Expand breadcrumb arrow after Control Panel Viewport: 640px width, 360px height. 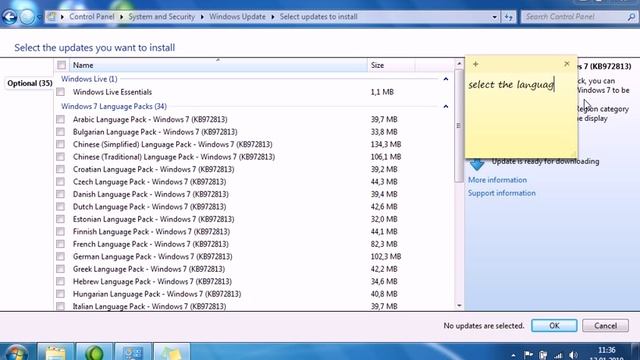121,17
